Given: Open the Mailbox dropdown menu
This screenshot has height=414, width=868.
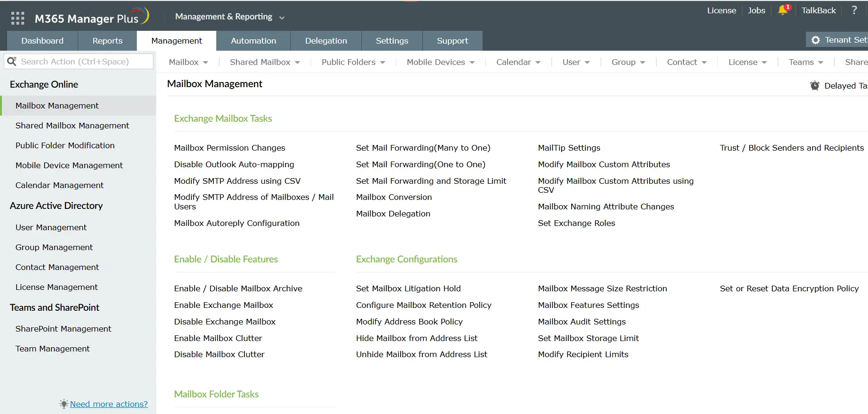Looking at the screenshot, I should (x=188, y=62).
